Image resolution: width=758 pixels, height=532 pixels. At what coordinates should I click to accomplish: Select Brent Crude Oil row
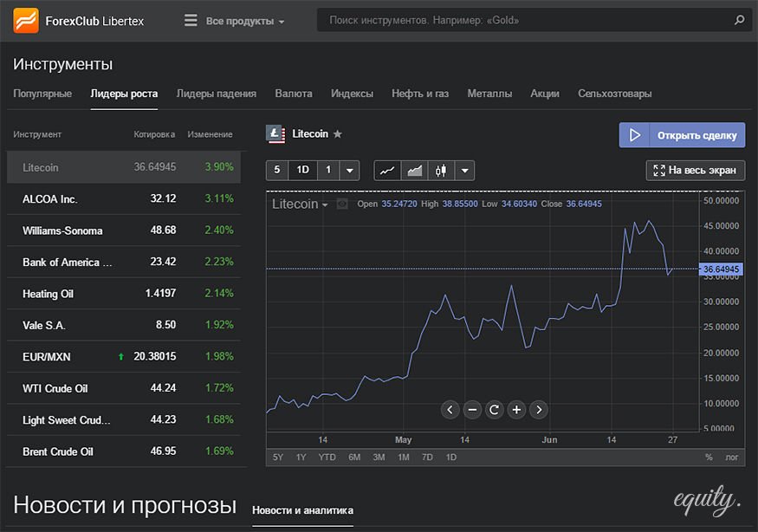(124, 451)
